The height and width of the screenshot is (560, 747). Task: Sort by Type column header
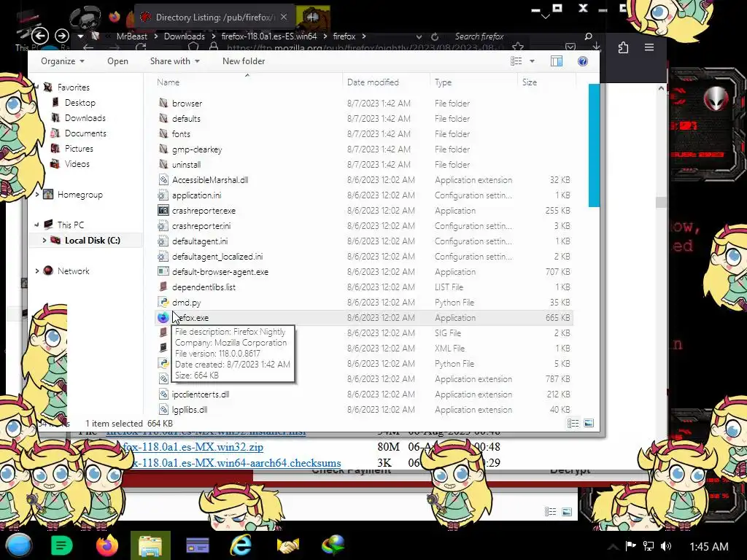coord(443,82)
